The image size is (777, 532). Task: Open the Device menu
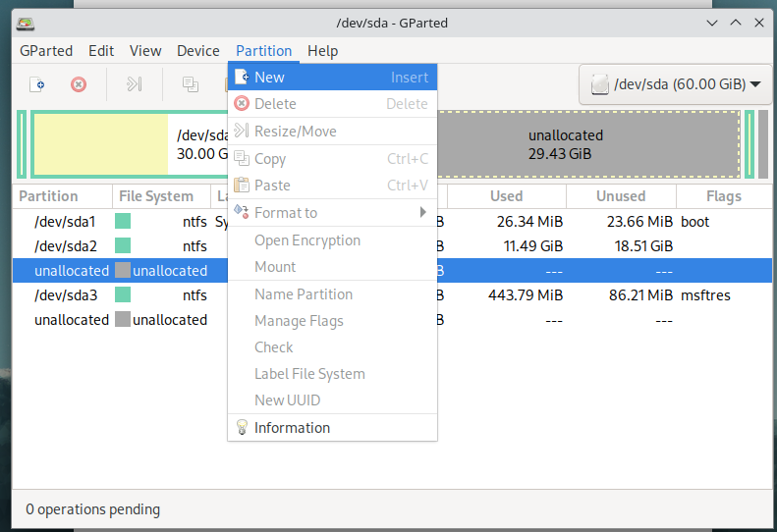tap(198, 50)
